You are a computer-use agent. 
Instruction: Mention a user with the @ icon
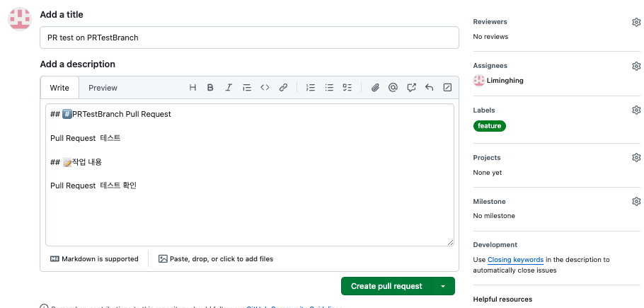(x=393, y=88)
